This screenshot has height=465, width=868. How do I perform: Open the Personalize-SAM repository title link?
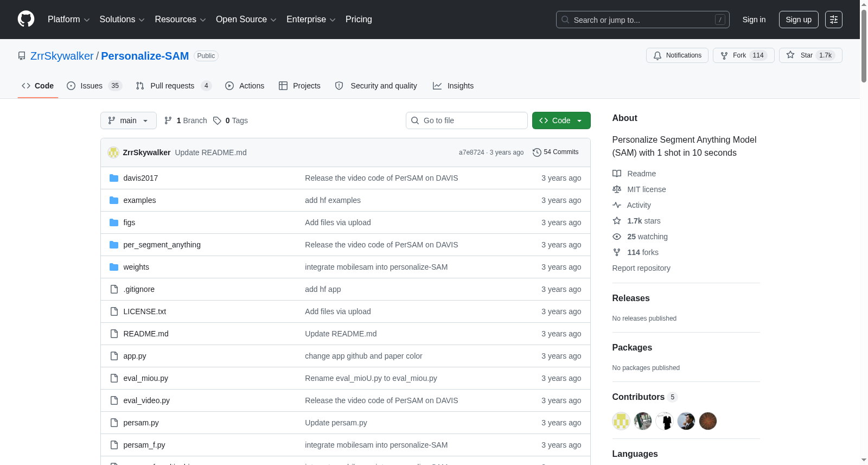point(145,56)
